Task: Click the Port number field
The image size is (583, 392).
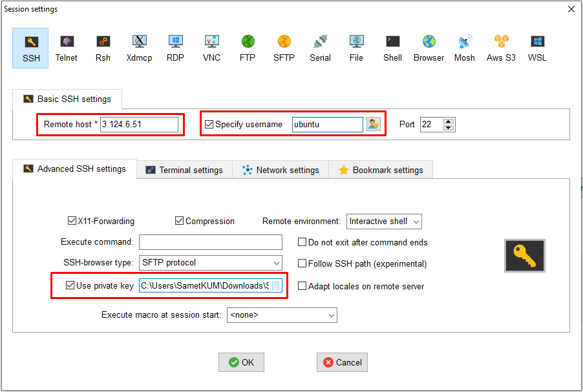Action: click(432, 124)
